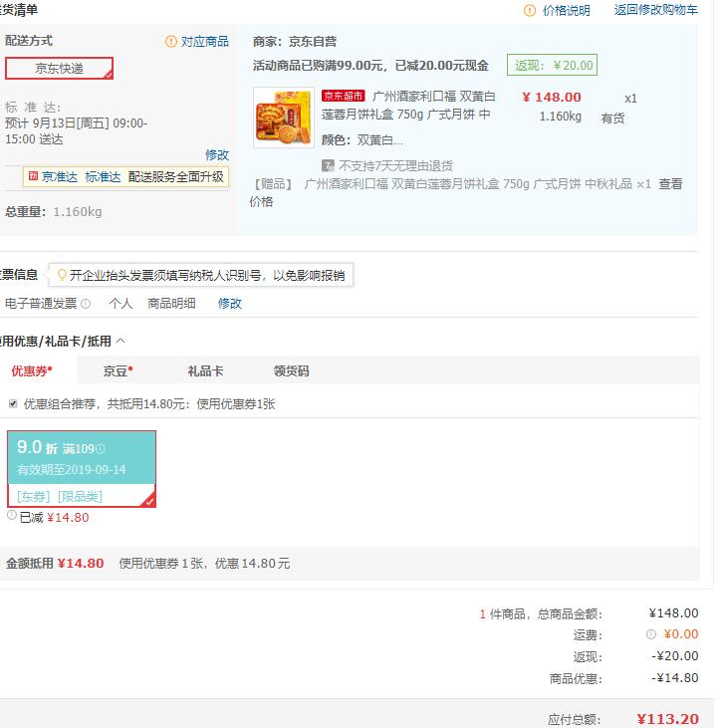Click the 价格说明 warning icon

click(530, 10)
